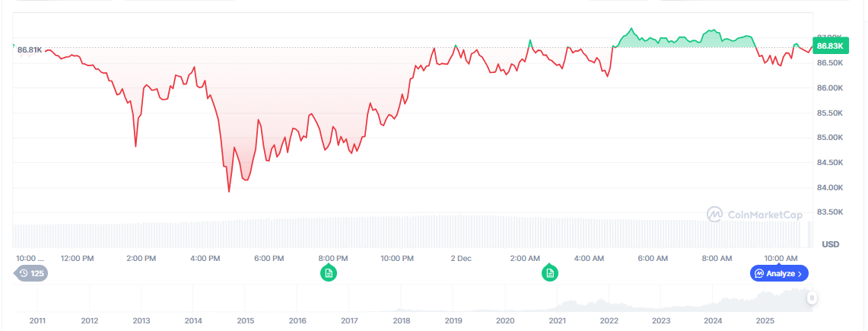Click the sharp dip near 2:00 PM
868x331 pixels.
coord(135,145)
